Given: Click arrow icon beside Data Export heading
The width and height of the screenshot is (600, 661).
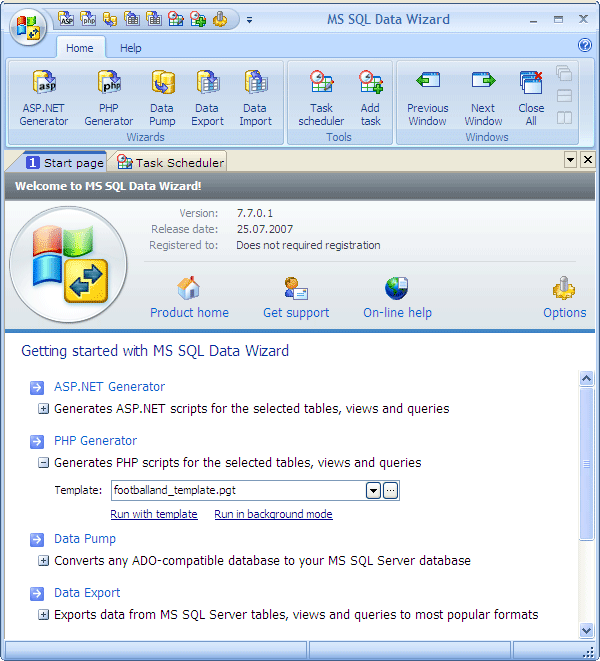Looking at the screenshot, I should click(37, 594).
